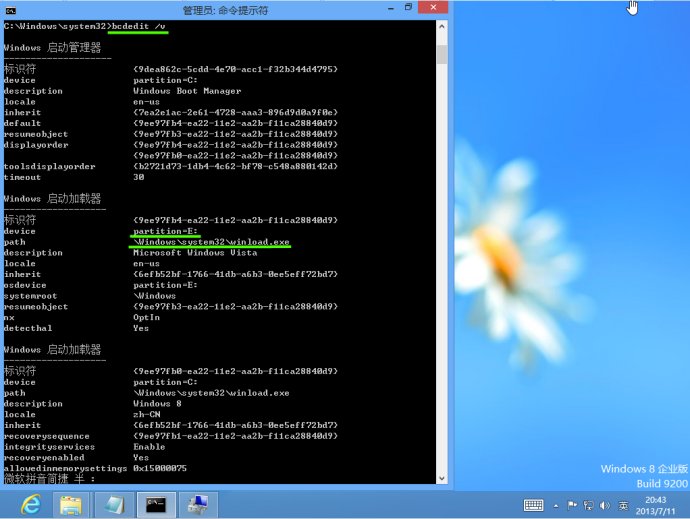Click the 'Microsoft Windows Vista' description

pyautogui.click(x=195, y=253)
